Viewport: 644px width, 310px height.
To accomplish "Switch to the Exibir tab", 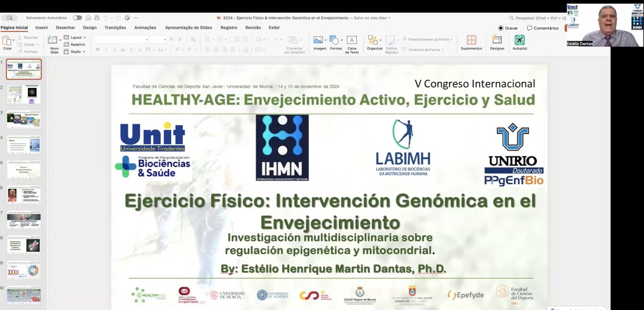I will tap(274, 27).
